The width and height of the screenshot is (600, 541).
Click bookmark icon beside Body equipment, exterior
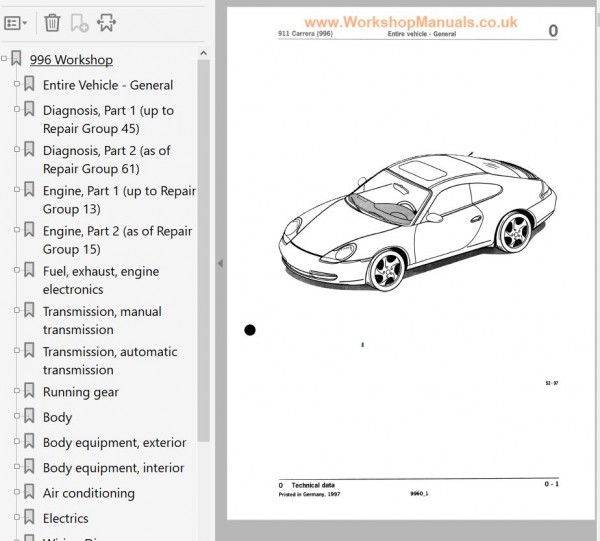(x=29, y=441)
